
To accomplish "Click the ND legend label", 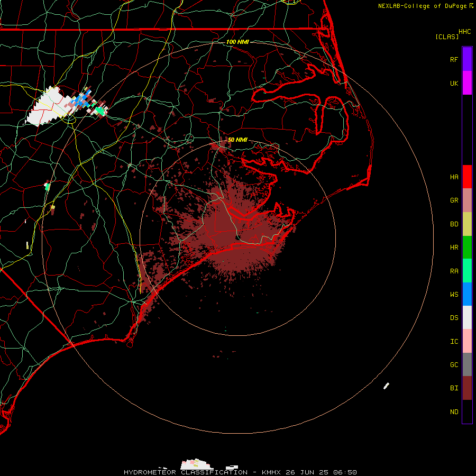I will (x=454, y=412).
